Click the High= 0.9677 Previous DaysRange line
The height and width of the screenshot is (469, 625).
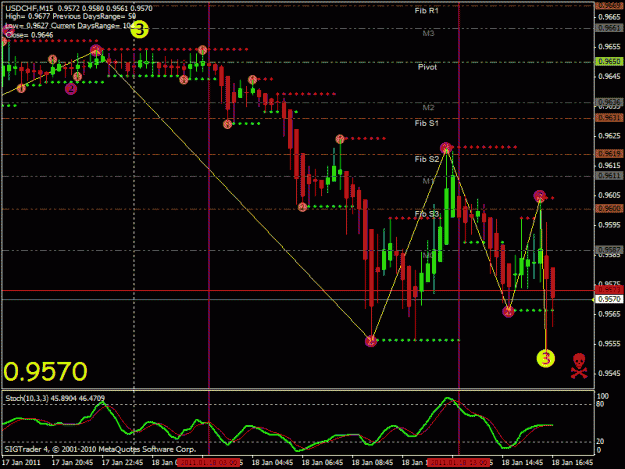pos(71,17)
